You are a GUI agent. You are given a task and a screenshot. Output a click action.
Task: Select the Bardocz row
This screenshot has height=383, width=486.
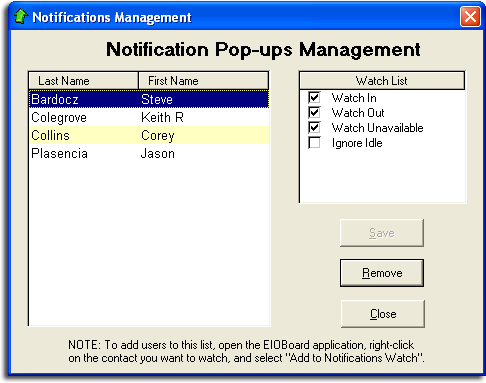coord(149,99)
